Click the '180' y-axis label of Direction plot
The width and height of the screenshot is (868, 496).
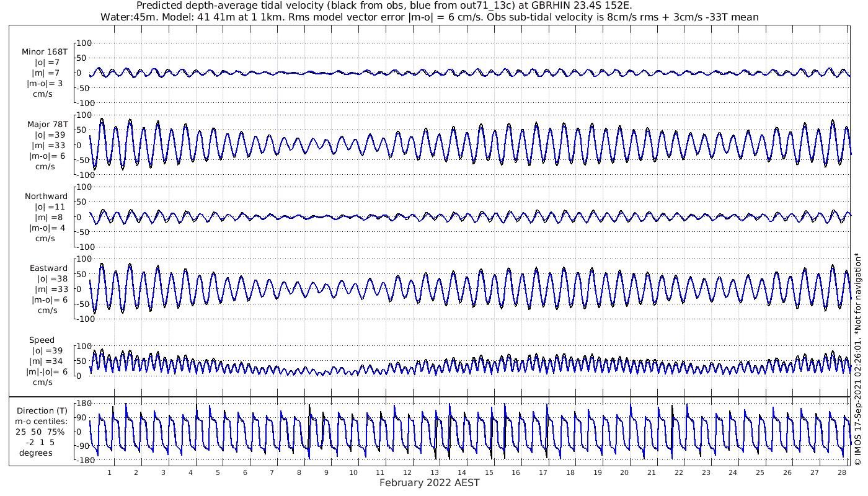point(84,404)
